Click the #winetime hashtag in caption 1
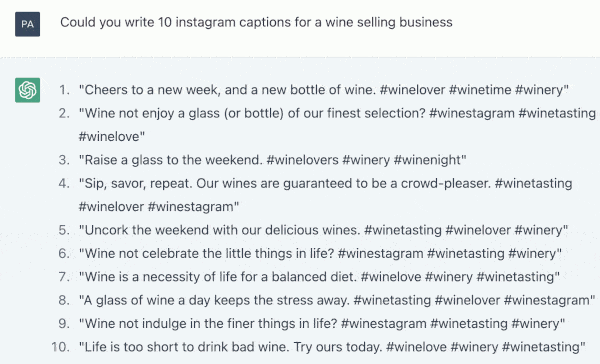 coord(480,90)
